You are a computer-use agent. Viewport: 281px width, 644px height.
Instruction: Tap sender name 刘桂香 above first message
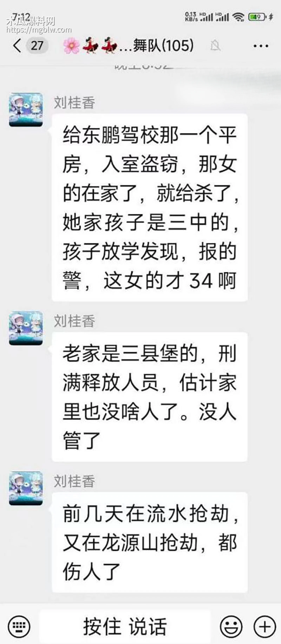click(74, 102)
